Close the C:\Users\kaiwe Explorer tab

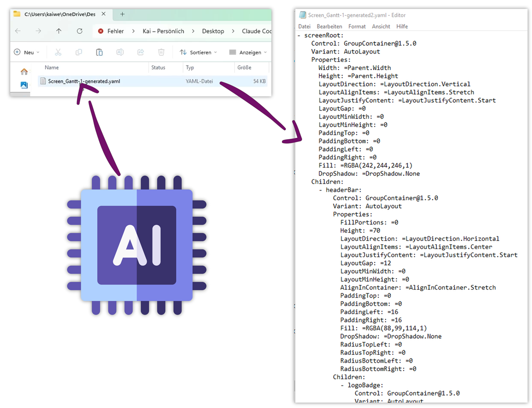pyautogui.click(x=103, y=14)
